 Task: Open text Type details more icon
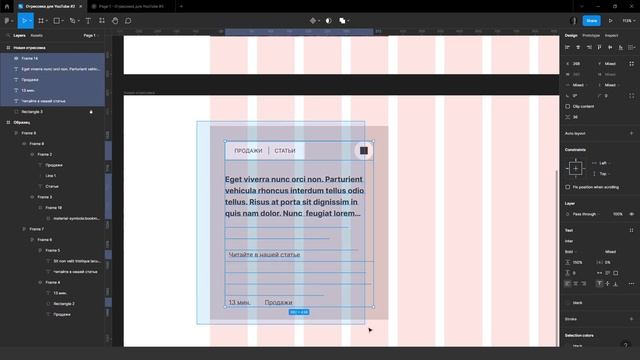(631, 284)
